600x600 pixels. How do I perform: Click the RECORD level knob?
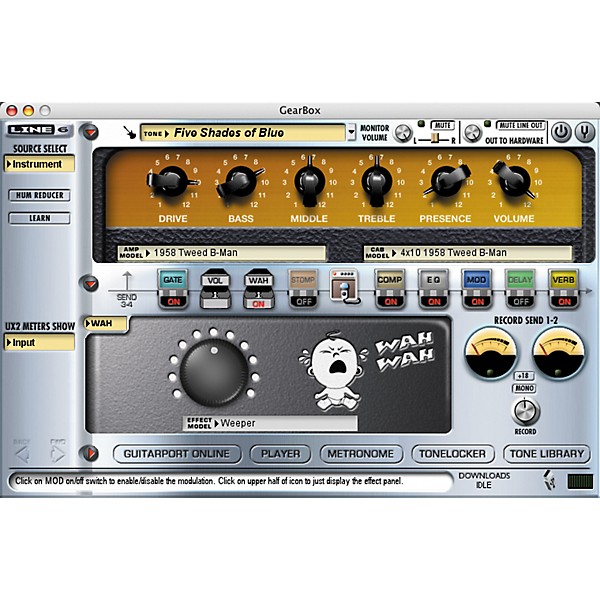pos(526,411)
